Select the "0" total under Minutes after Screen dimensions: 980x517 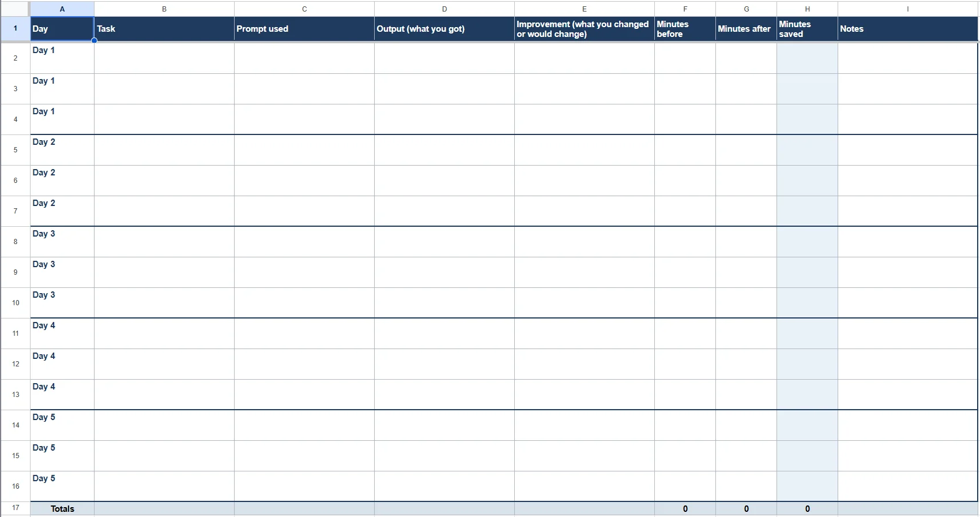tap(747, 508)
